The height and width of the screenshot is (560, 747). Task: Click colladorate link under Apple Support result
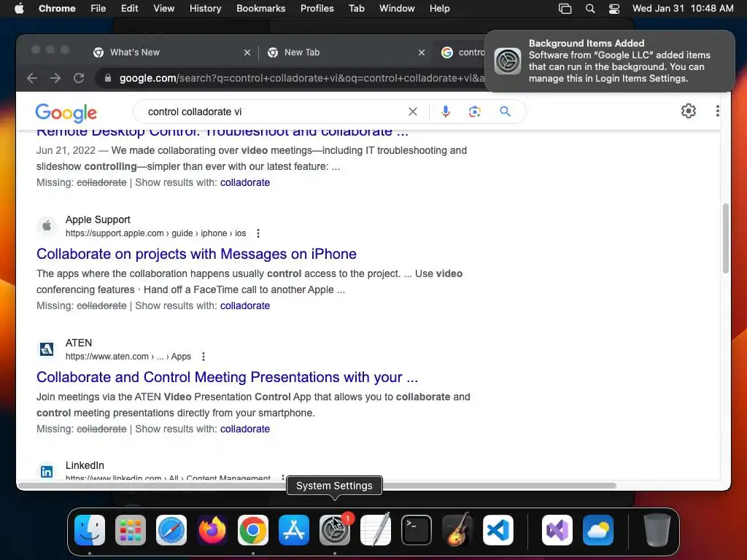point(245,306)
